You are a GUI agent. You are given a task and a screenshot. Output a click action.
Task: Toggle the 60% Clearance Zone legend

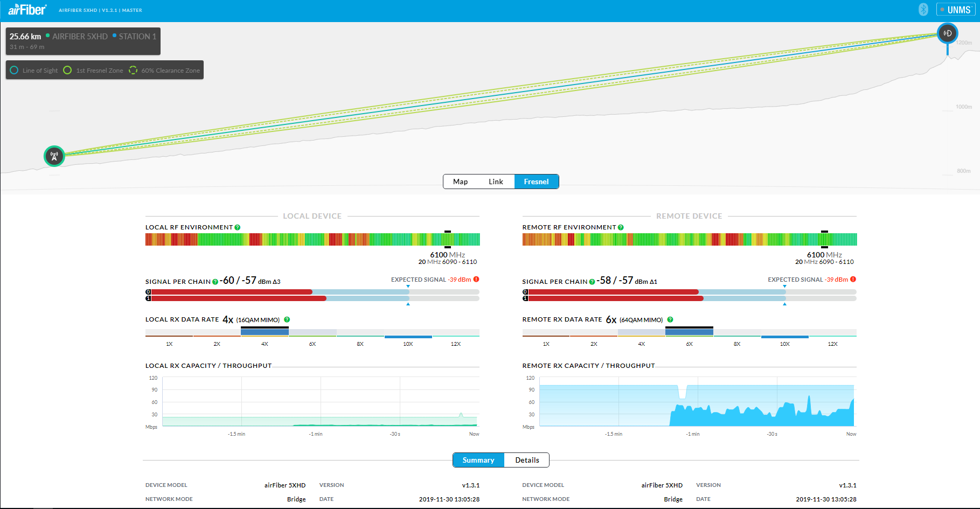pos(164,70)
